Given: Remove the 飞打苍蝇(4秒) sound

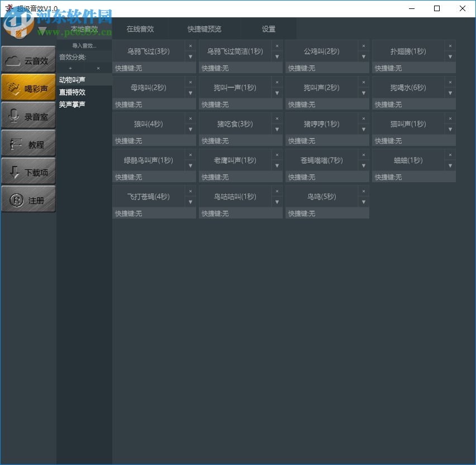Looking at the screenshot, I should [191, 191].
